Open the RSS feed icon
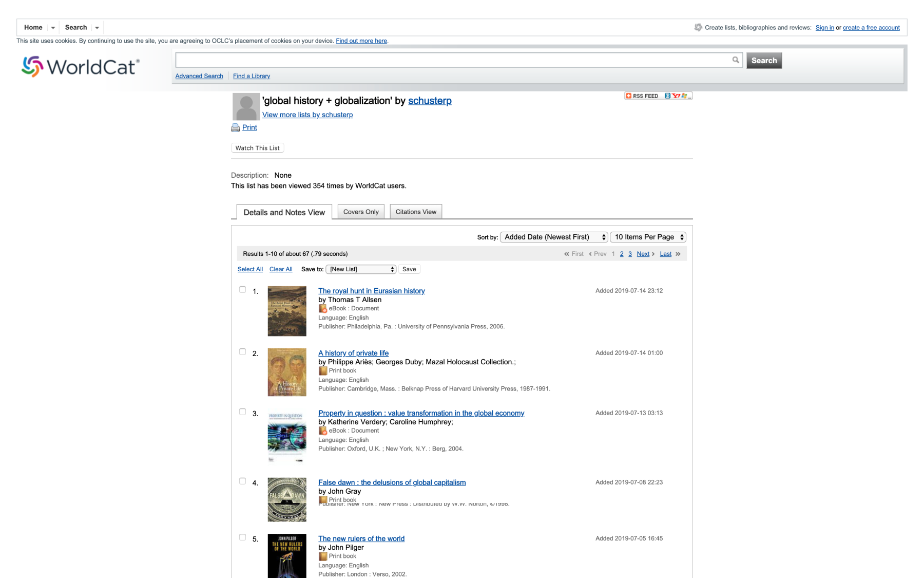The image size is (924, 578). coord(642,96)
